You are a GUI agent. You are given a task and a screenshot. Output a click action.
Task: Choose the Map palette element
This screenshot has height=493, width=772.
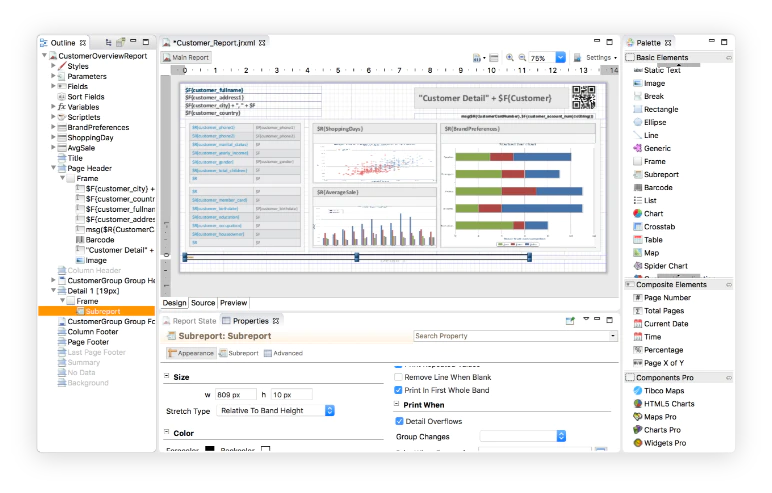click(646, 253)
